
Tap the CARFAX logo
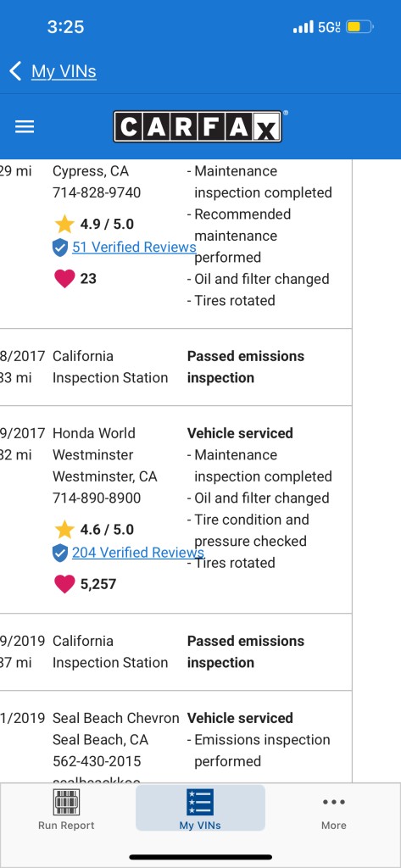tap(198, 127)
